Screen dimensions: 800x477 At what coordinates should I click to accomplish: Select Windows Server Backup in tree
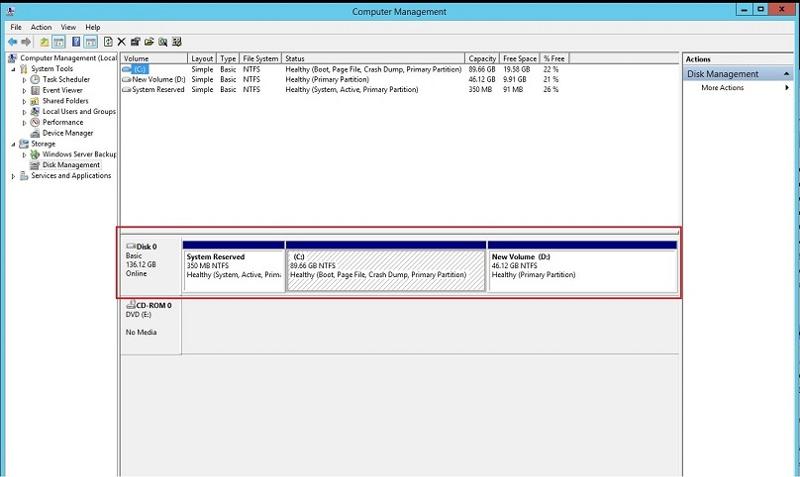click(79, 155)
